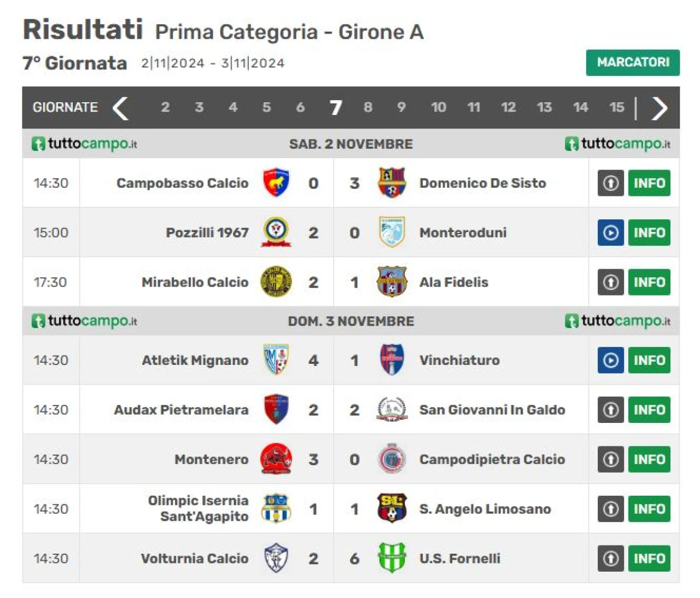Click the S. Angelo Limosano crest
This screenshot has width=700, height=598.
pos(392,508)
